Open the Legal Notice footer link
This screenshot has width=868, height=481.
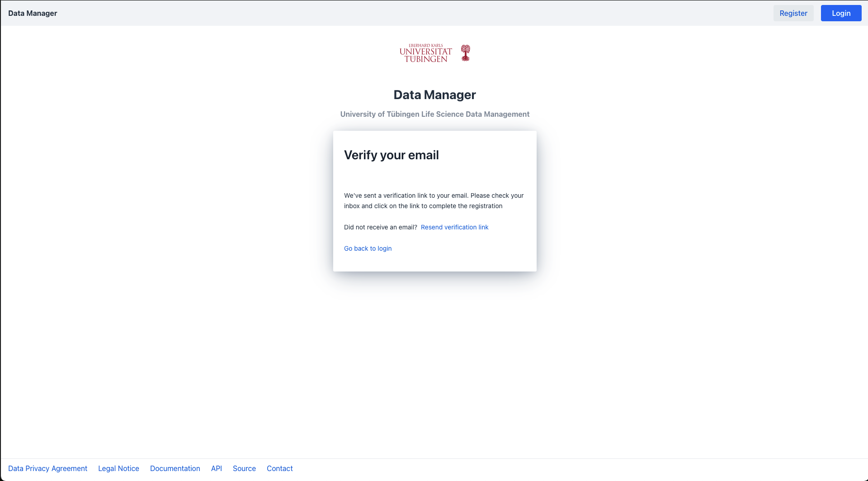click(x=118, y=468)
